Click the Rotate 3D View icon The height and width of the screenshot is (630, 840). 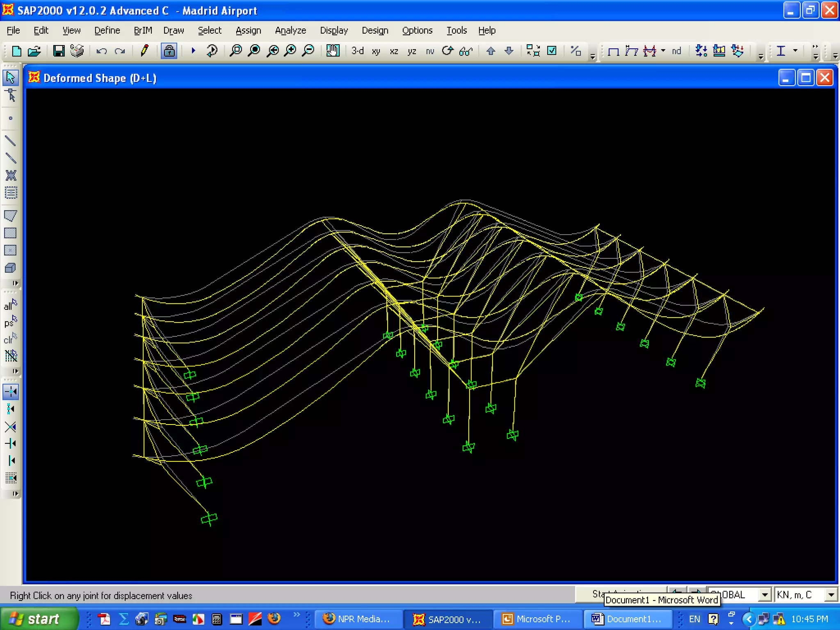coord(447,51)
